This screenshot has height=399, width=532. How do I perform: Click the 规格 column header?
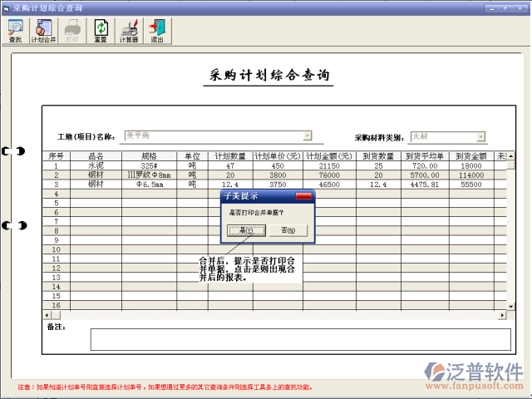tap(149, 156)
